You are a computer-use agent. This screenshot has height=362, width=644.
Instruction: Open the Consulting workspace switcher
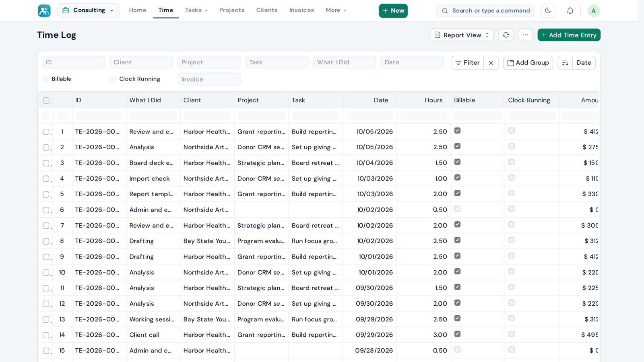88,10
